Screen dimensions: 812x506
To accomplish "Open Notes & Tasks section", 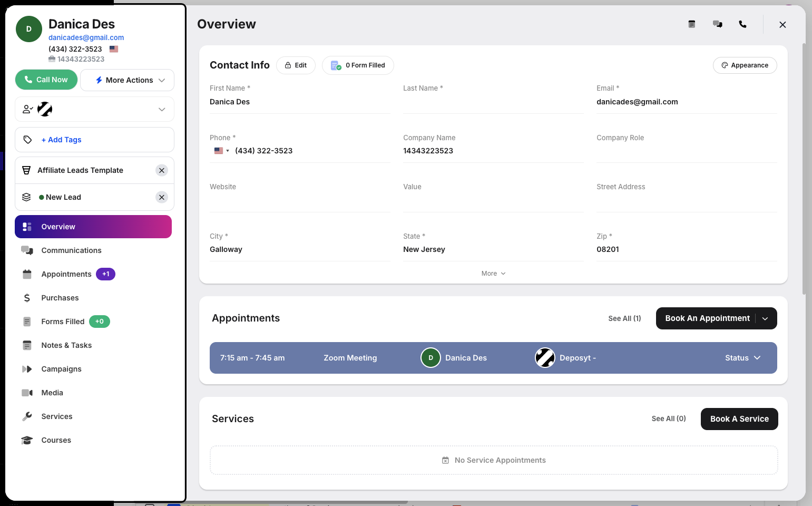I will point(93,345).
